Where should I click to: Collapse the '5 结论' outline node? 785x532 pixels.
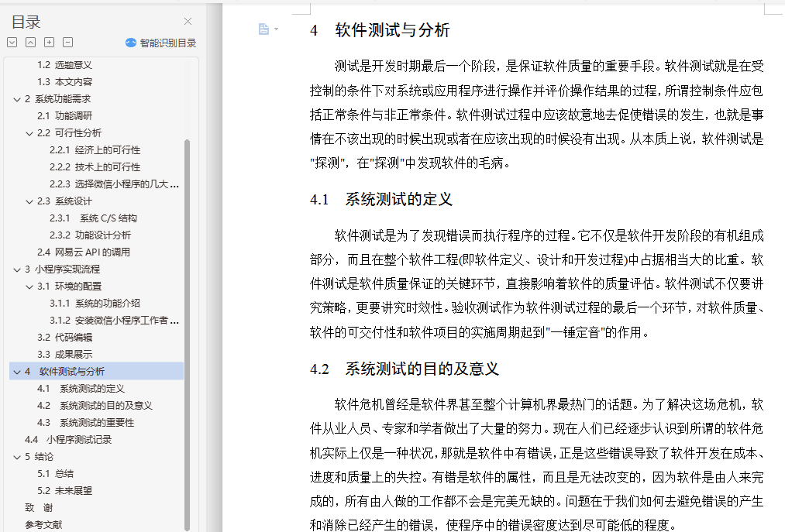tap(17, 456)
